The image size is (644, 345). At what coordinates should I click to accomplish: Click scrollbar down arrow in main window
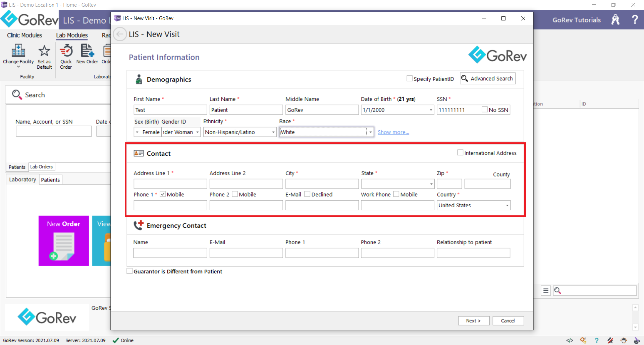point(635,327)
